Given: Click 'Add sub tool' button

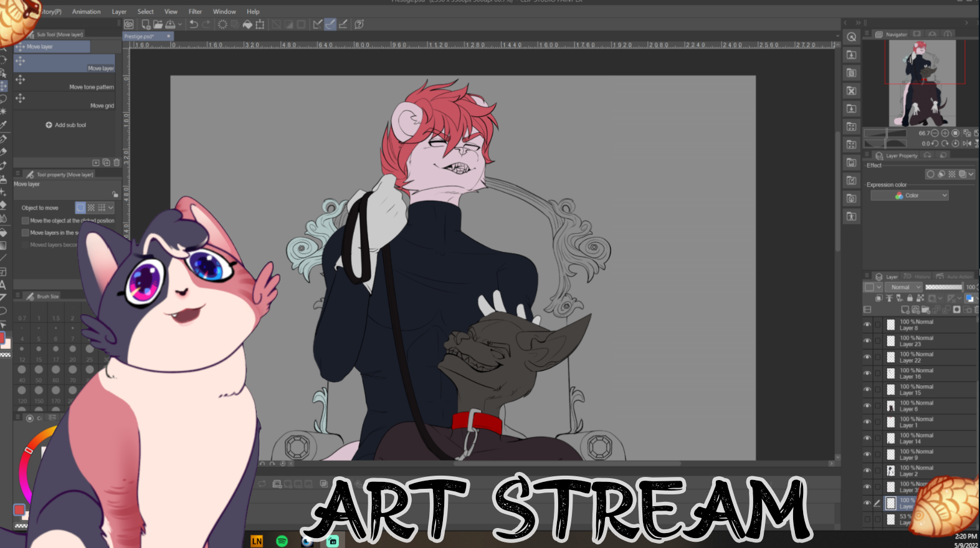Looking at the screenshot, I should point(66,125).
